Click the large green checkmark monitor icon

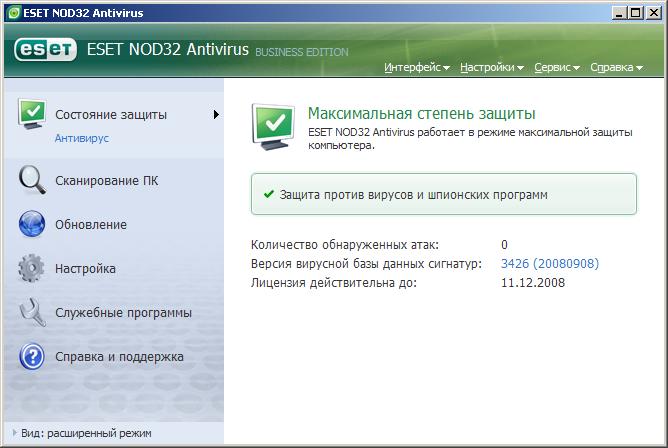coord(273,126)
